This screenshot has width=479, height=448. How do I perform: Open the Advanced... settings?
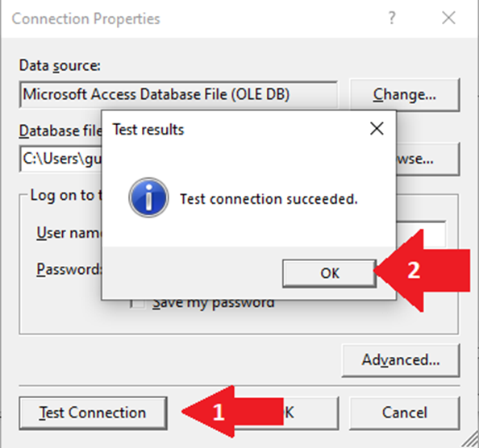[x=401, y=360]
